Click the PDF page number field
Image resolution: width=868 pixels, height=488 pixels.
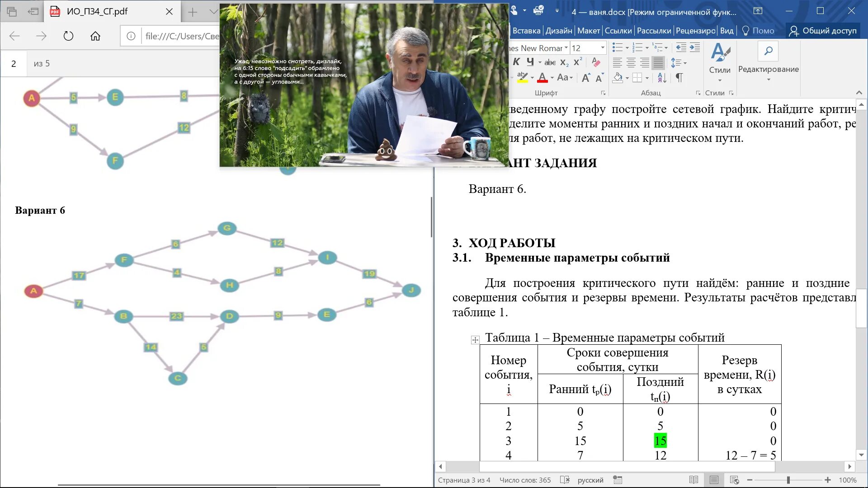[x=14, y=64]
